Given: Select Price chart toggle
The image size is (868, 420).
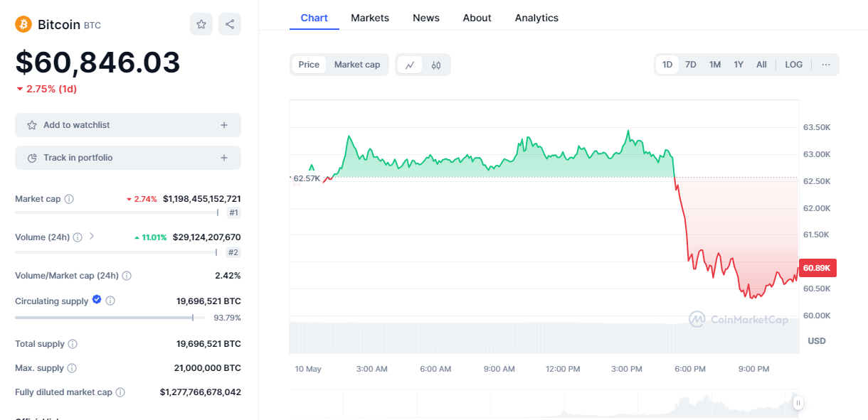Looking at the screenshot, I should 309,65.
